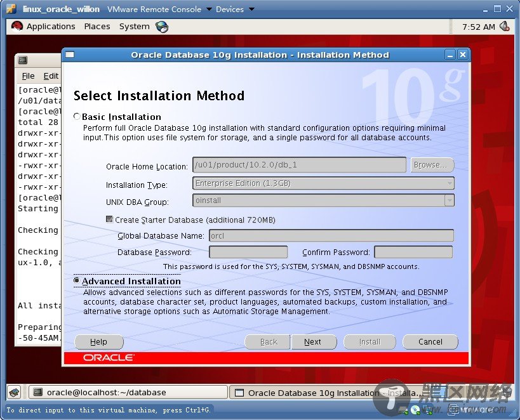
Task: Click the VMware Remote Console app icon
Action: point(11,9)
